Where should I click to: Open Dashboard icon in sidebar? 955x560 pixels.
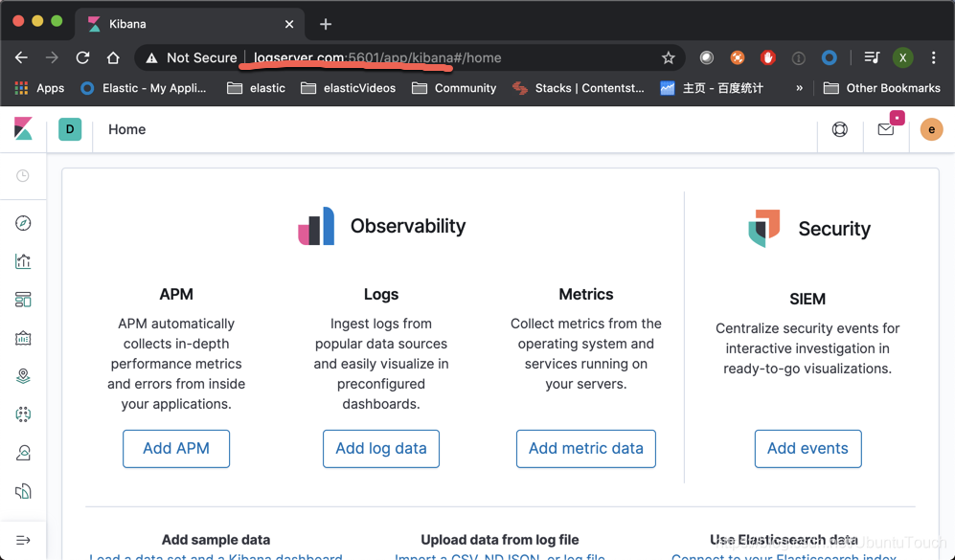23,300
